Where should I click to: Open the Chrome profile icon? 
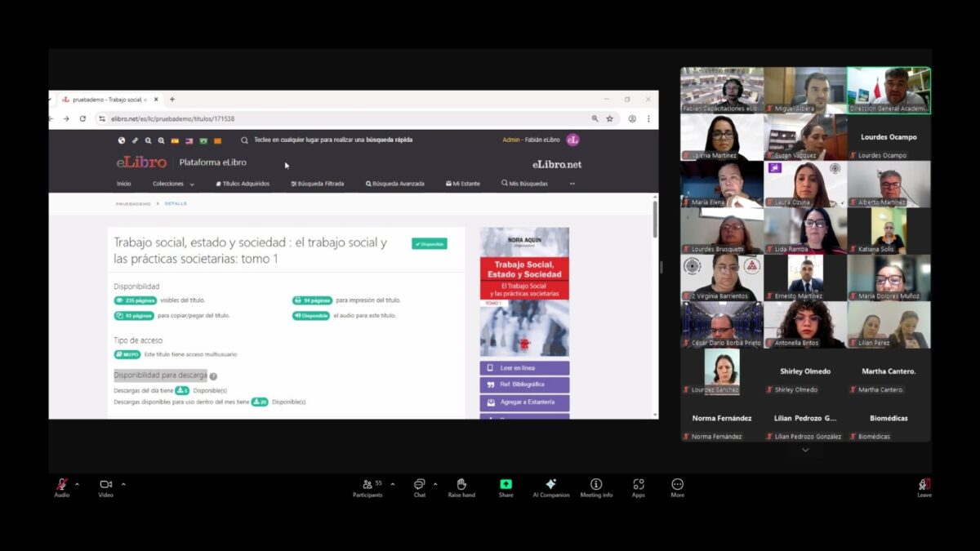(632, 118)
